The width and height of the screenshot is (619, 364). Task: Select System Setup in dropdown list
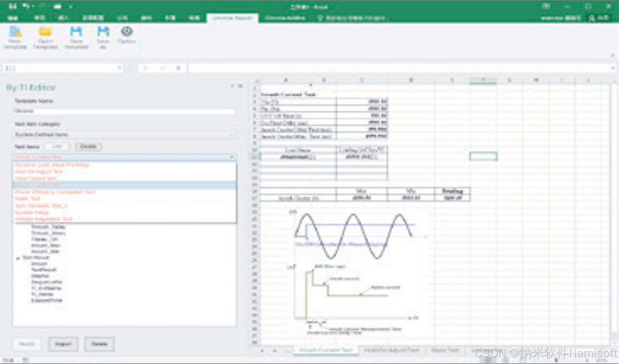click(x=124, y=212)
